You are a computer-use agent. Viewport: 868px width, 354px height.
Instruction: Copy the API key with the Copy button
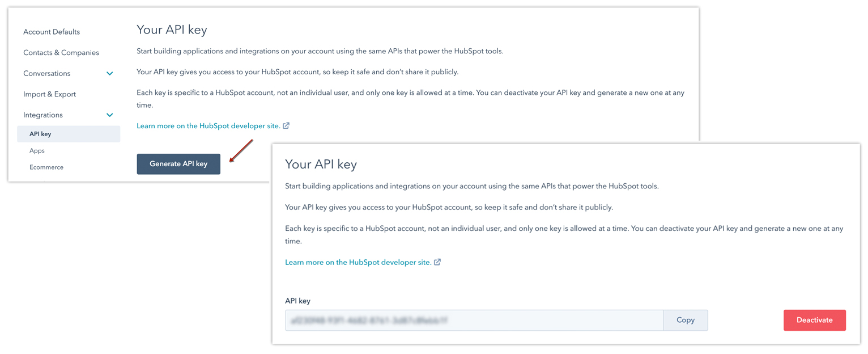(x=686, y=320)
